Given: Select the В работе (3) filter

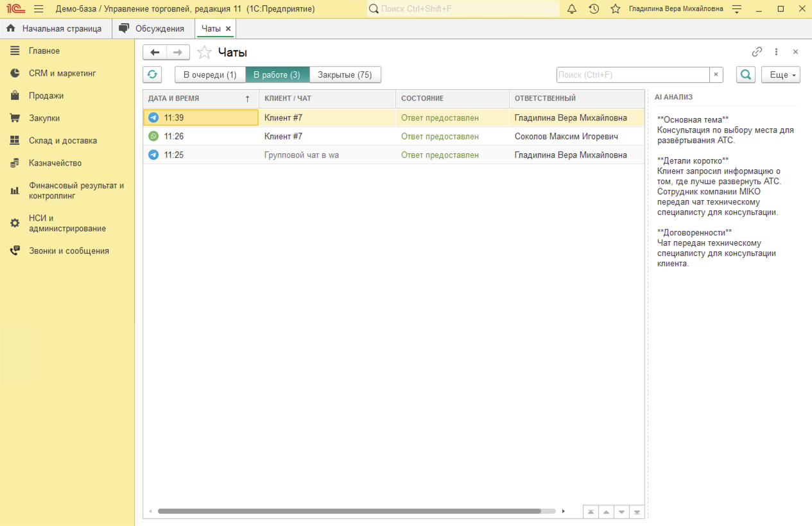Looking at the screenshot, I should point(277,74).
